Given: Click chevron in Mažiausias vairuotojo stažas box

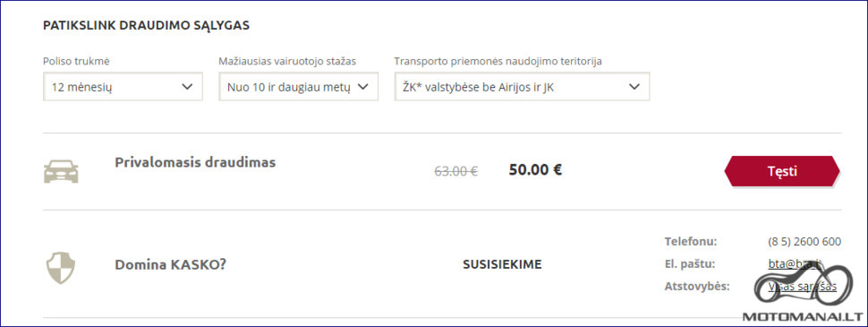Looking at the screenshot, I should click(363, 87).
